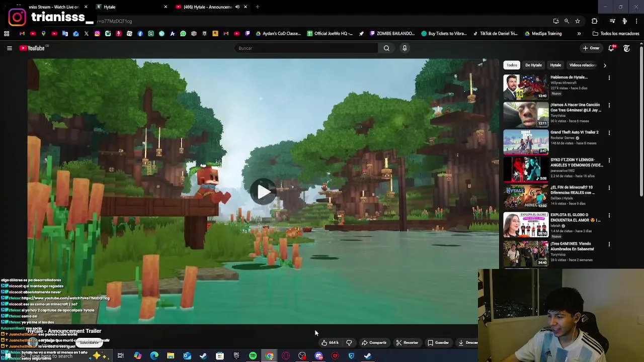Focus the Buscar search field

306,48
